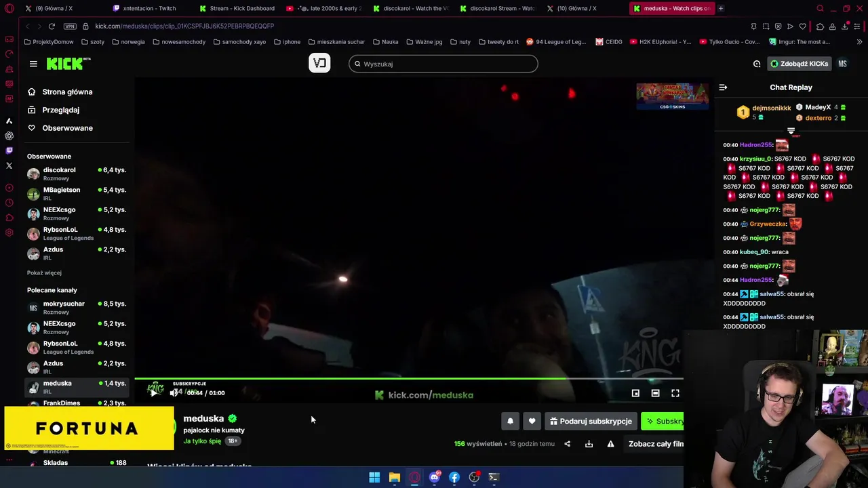This screenshot has width=868, height=488.
Task: Open mokrysuchar recommended channel
Action: [x=77, y=307]
